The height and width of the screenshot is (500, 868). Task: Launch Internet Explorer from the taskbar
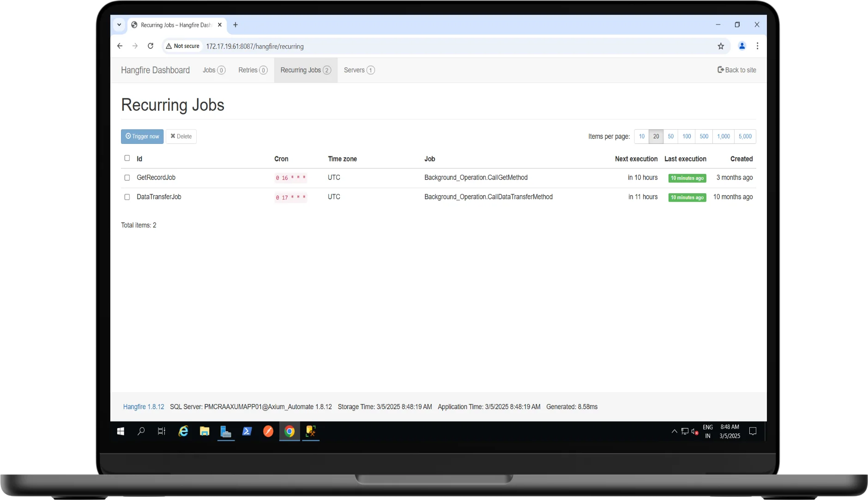pyautogui.click(x=183, y=431)
